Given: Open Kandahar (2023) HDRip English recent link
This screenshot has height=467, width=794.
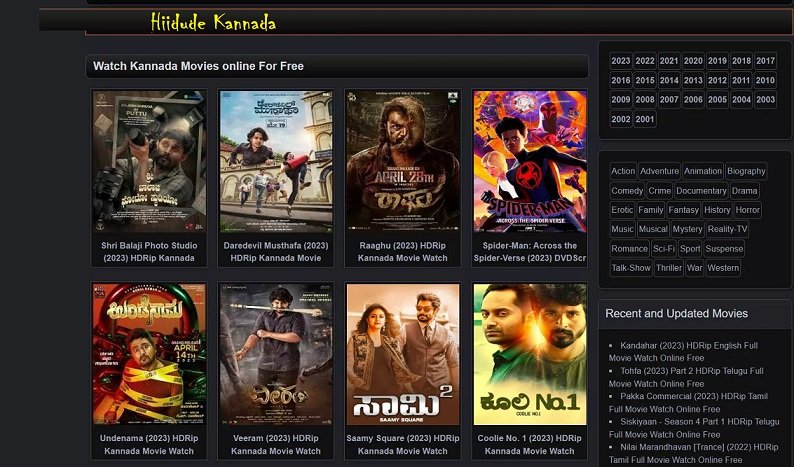Looking at the screenshot, I should (x=683, y=352).
